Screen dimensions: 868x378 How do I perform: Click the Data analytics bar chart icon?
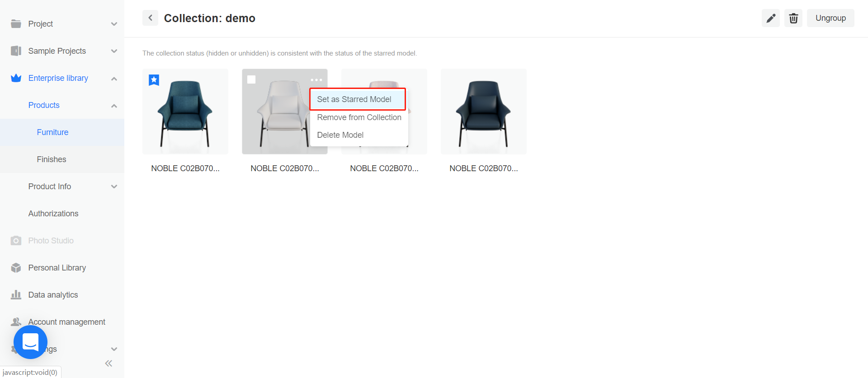click(x=16, y=295)
